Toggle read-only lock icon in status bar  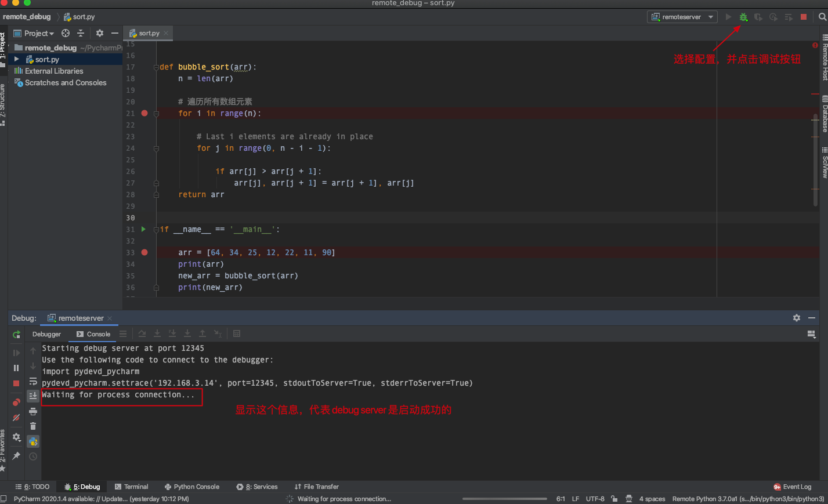pyautogui.click(x=614, y=499)
